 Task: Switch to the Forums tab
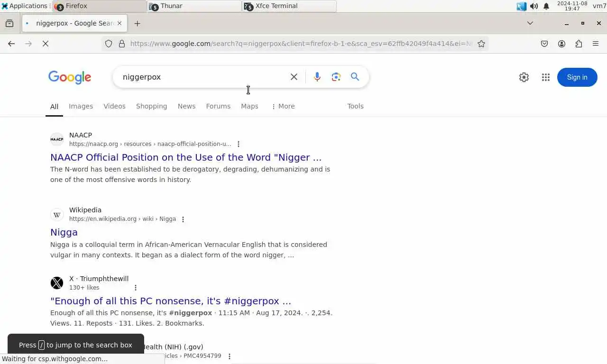tap(218, 106)
